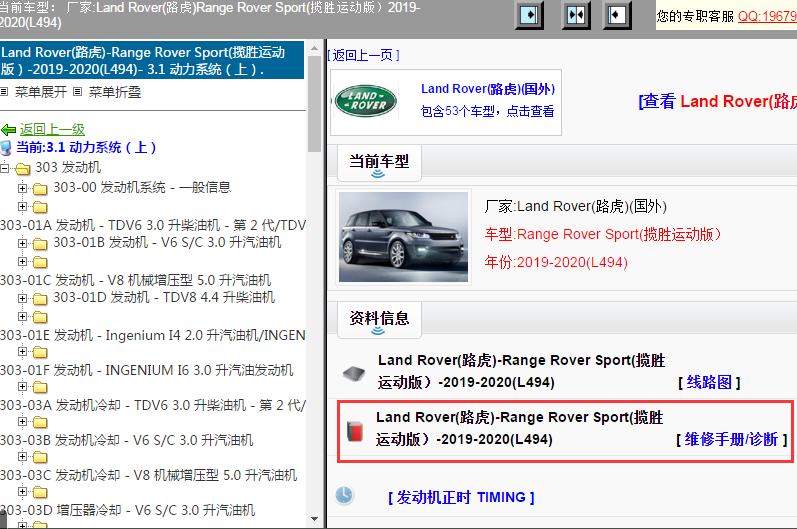Open 发动机正时 TIMING link
The height and width of the screenshot is (529, 797).
[461, 497]
